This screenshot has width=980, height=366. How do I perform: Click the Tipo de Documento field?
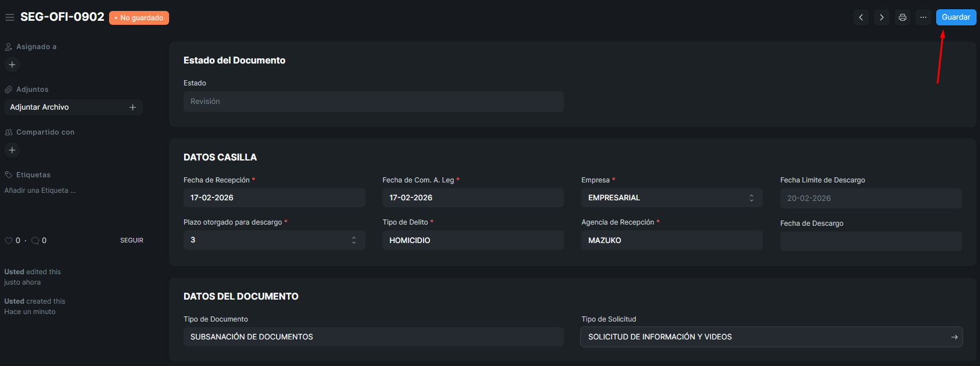(x=373, y=337)
